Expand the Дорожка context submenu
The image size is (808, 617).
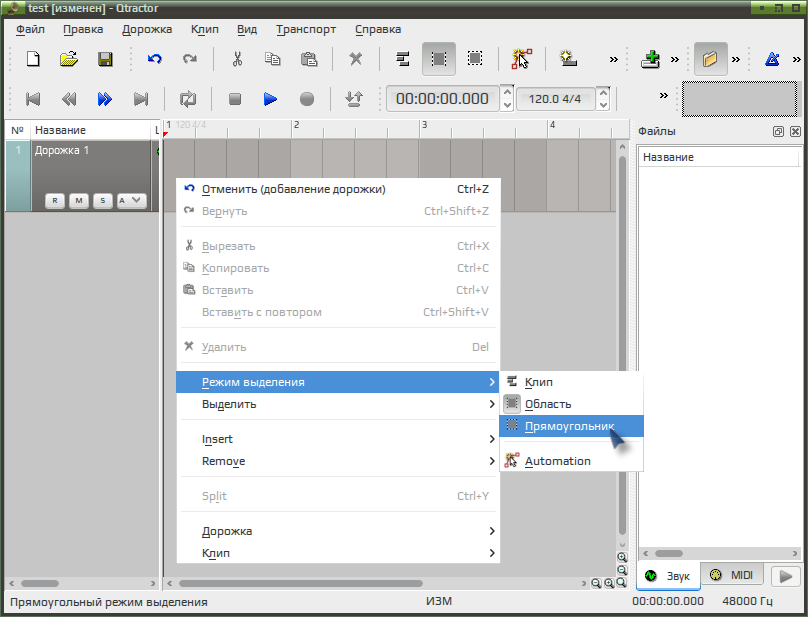(x=338, y=531)
